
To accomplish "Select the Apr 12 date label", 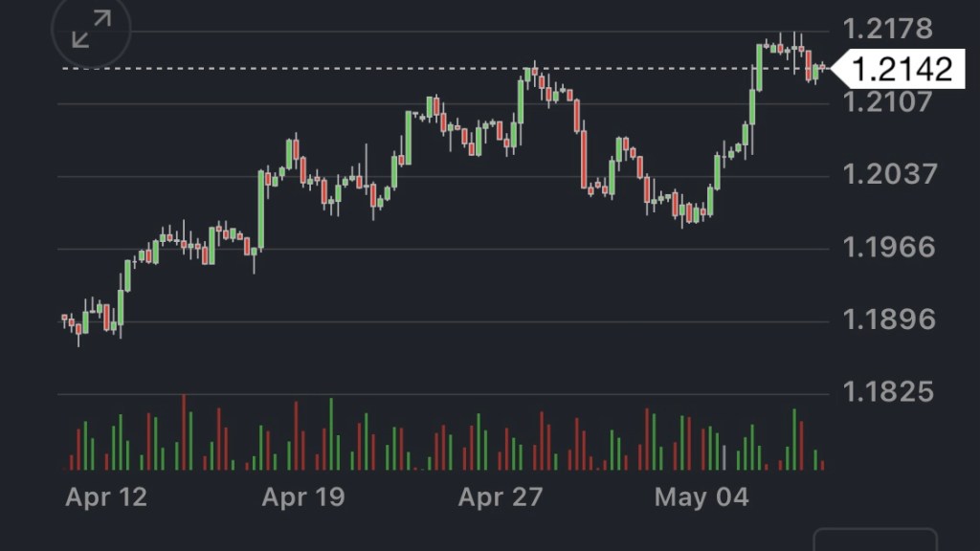I will (x=106, y=497).
